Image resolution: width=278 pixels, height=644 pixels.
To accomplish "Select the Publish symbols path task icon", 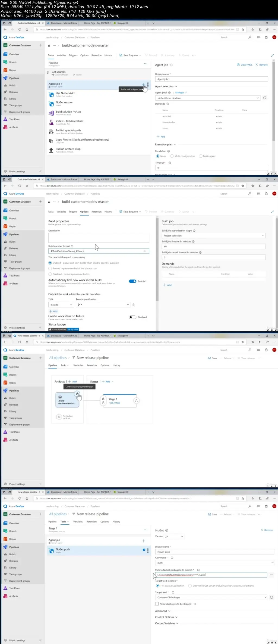I will click(51, 132).
